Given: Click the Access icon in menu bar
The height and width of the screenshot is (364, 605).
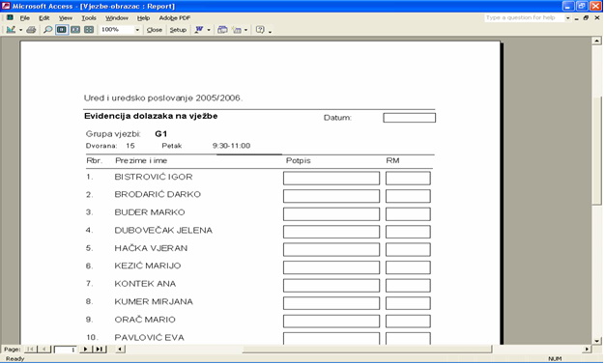Looking at the screenshot, I should (x=10, y=17).
